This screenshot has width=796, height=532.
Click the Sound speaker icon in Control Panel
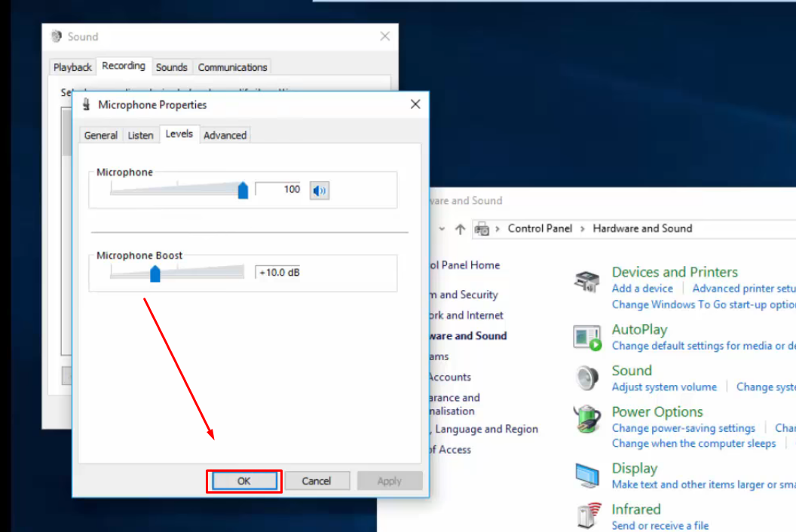tap(587, 378)
